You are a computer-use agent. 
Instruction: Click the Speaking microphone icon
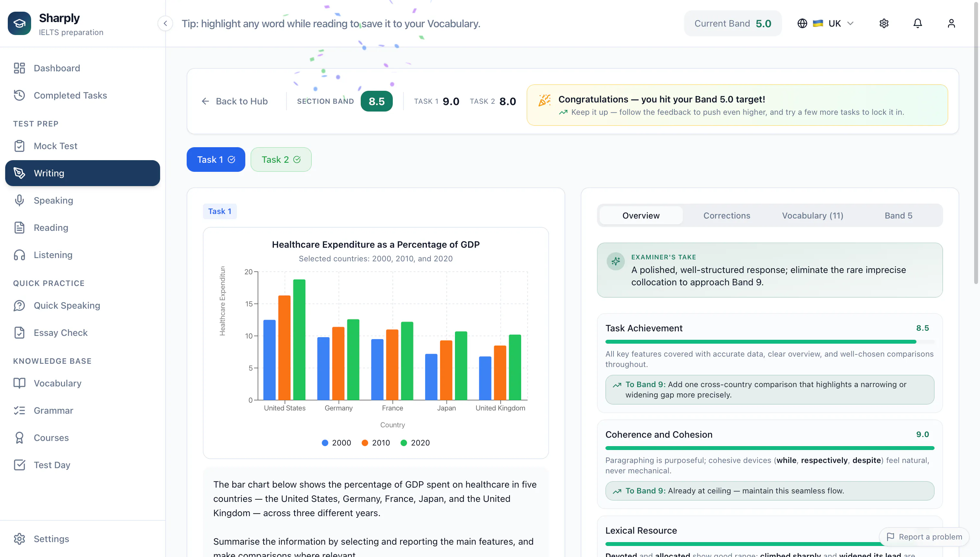click(x=19, y=200)
